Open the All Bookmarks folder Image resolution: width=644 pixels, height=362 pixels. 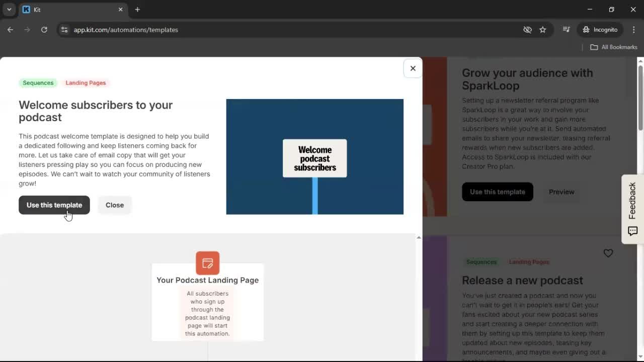tap(613, 47)
